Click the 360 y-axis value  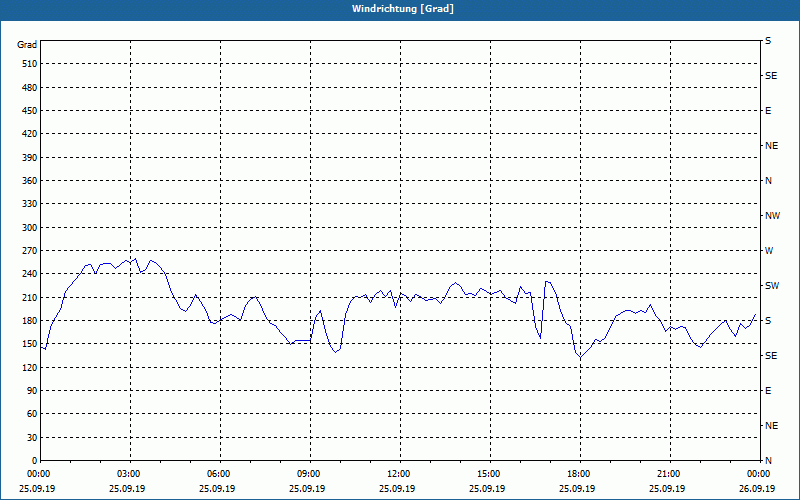coord(30,181)
